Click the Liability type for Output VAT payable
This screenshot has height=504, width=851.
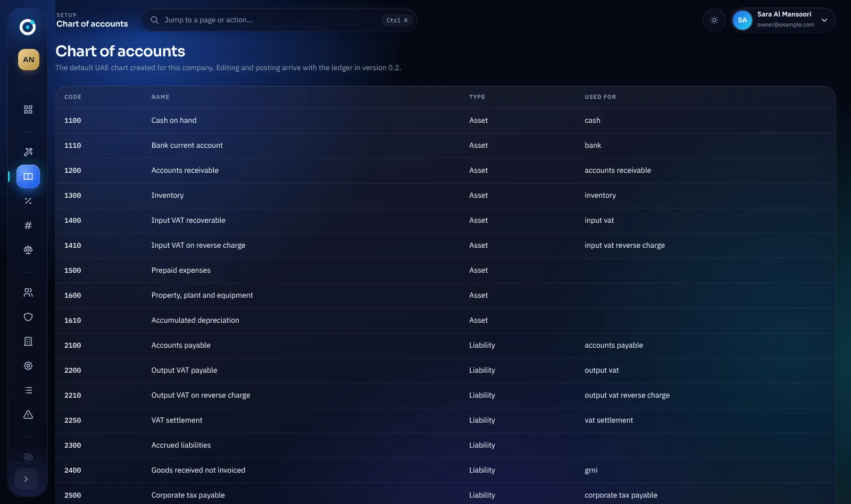[x=482, y=371]
